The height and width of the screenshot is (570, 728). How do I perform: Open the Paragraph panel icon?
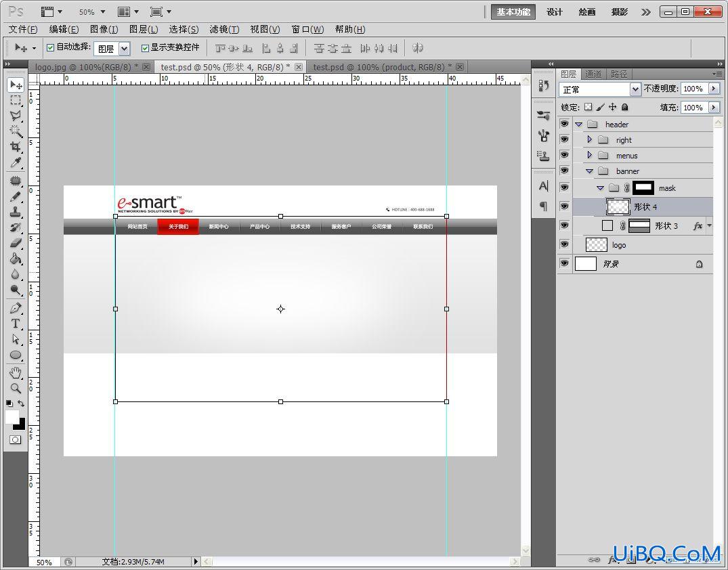point(544,206)
